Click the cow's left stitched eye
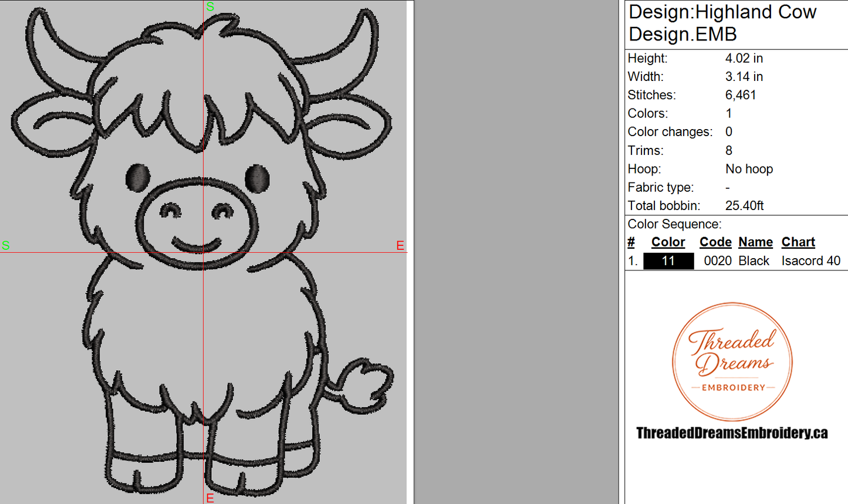This screenshot has width=848, height=504. point(138,178)
